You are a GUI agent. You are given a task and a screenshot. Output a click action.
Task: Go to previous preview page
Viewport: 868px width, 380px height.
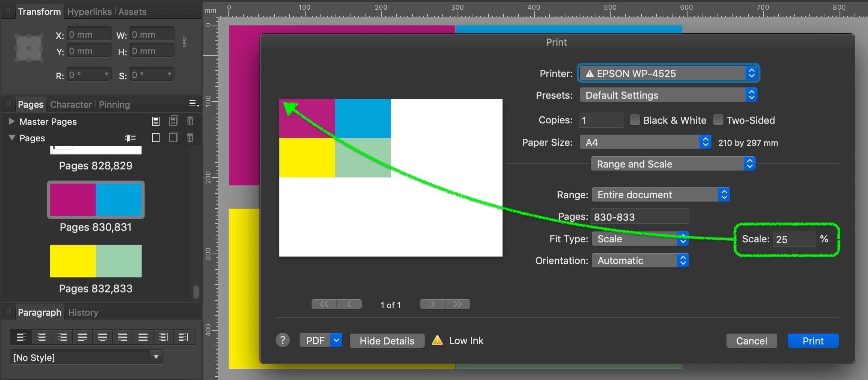coord(349,304)
